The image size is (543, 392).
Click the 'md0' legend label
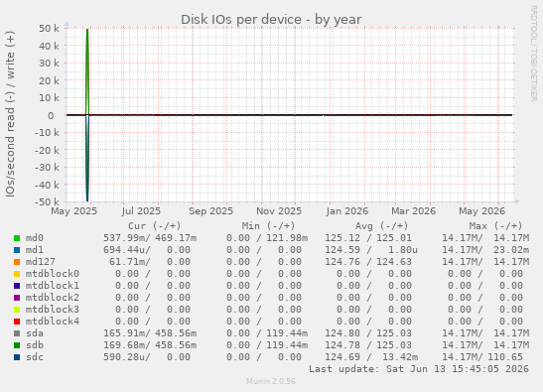click(x=35, y=238)
